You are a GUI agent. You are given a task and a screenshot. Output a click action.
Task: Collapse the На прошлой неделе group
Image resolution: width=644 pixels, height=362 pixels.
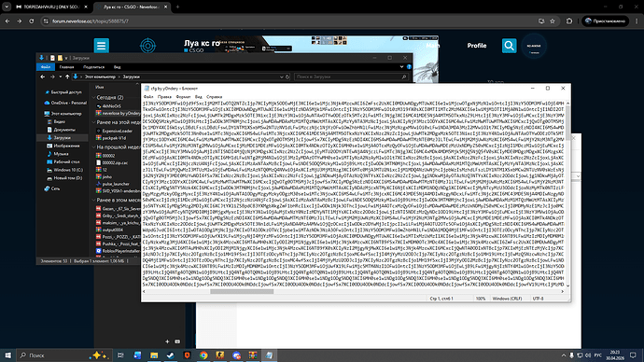(94, 146)
